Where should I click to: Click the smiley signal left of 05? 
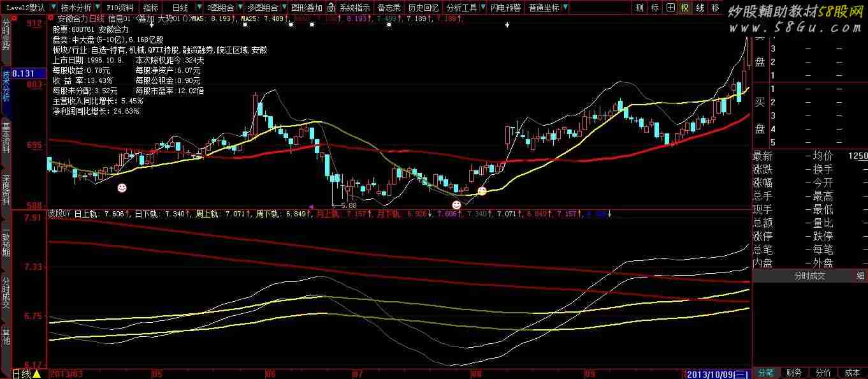[122, 188]
